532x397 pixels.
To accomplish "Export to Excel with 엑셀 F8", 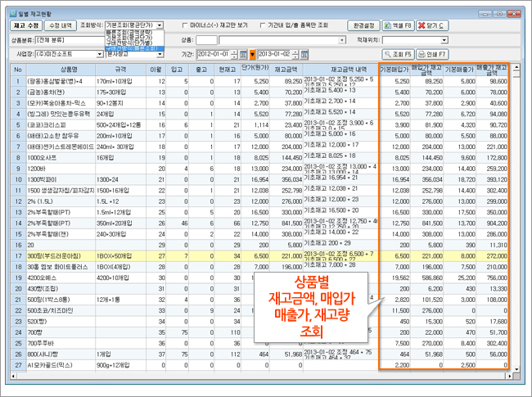I will click(x=398, y=25).
